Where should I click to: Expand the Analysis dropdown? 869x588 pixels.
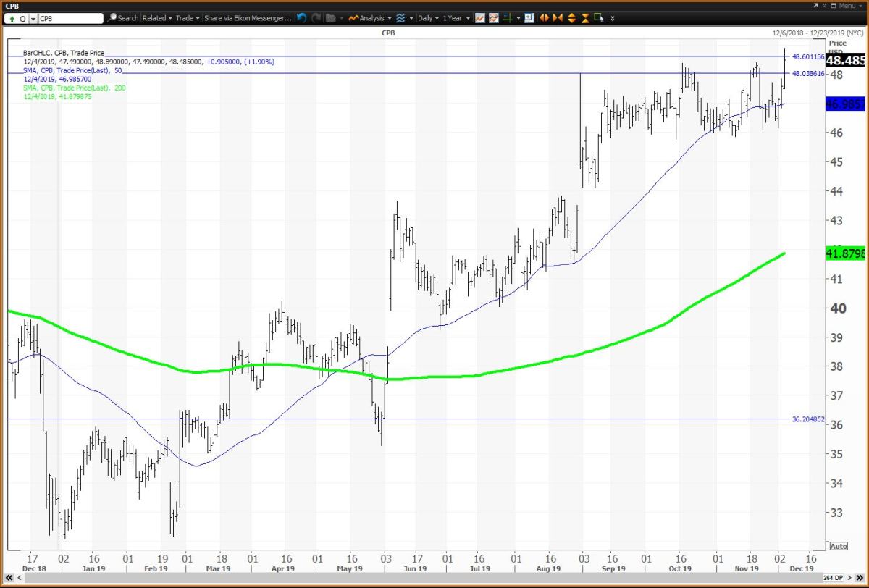click(x=369, y=18)
